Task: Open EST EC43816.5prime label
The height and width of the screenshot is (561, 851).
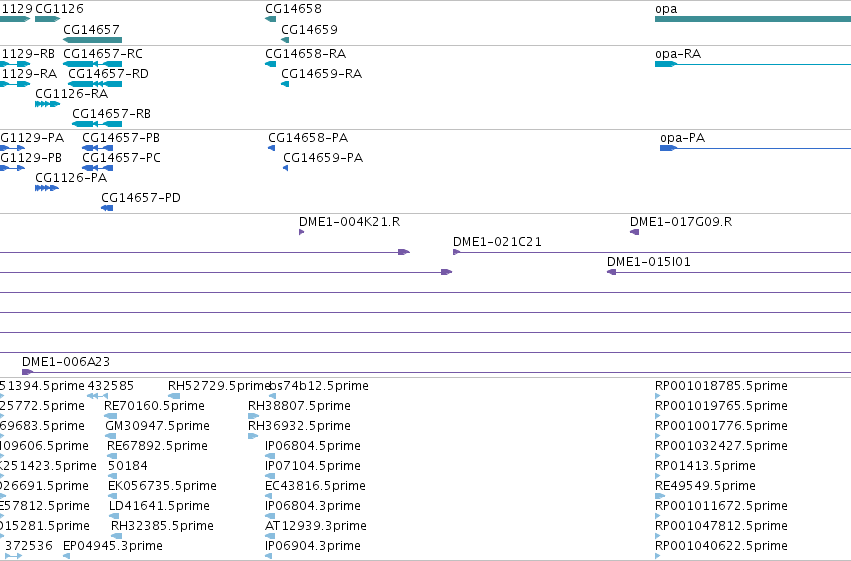Action: coord(315,486)
